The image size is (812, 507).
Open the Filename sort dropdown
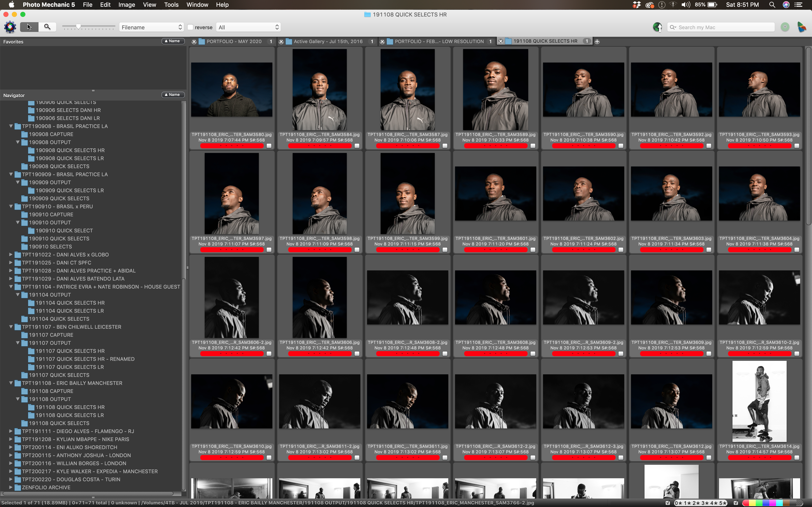(x=152, y=27)
